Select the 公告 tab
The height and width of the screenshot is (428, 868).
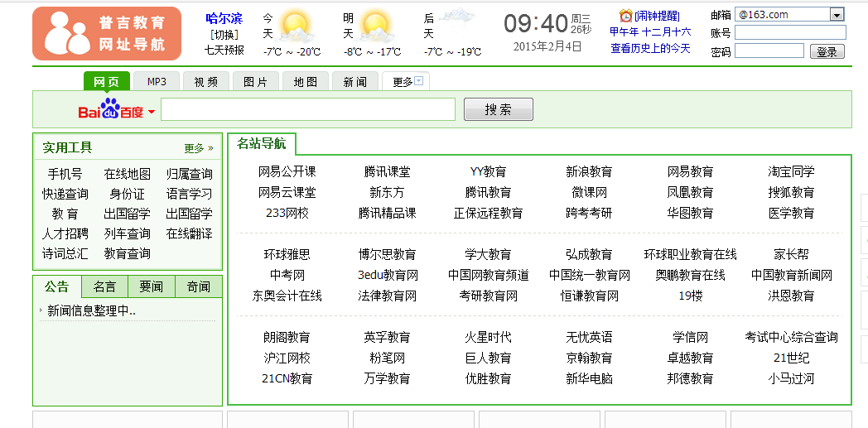(57, 286)
